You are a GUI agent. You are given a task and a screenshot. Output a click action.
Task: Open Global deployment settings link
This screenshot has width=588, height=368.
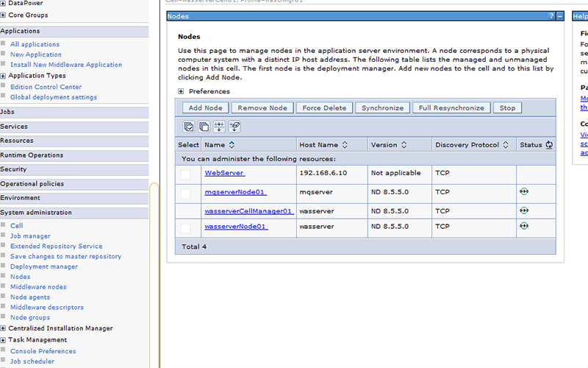coord(54,97)
